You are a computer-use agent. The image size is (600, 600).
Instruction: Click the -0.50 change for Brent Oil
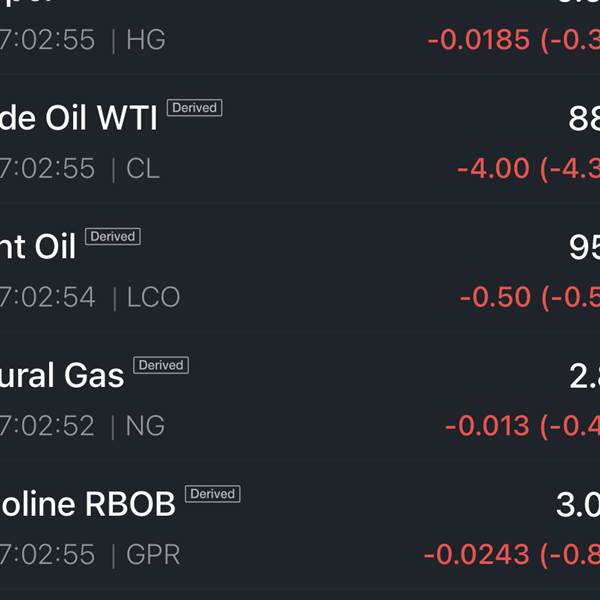pyautogui.click(x=495, y=297)
